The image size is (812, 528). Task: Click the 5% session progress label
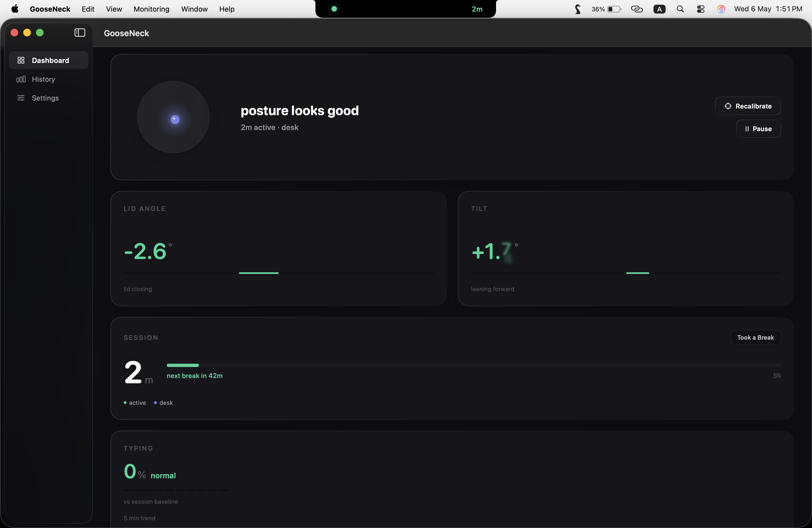777,376
